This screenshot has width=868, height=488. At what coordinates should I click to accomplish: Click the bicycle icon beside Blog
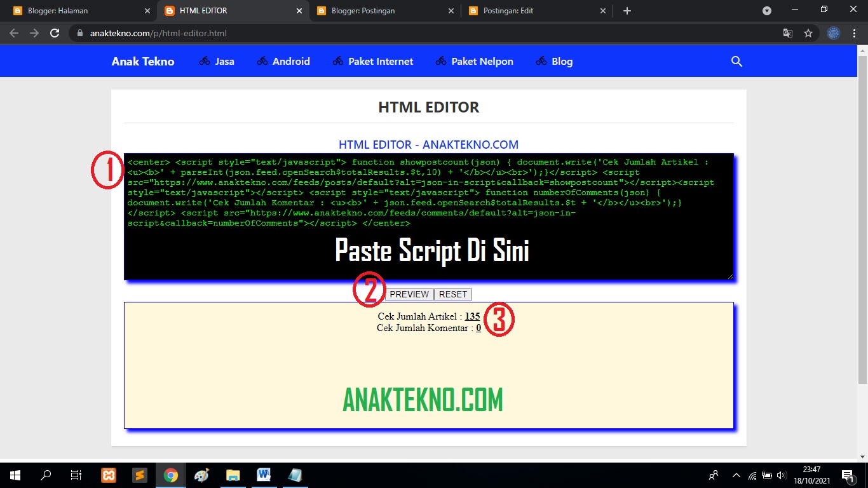[541, 62]
